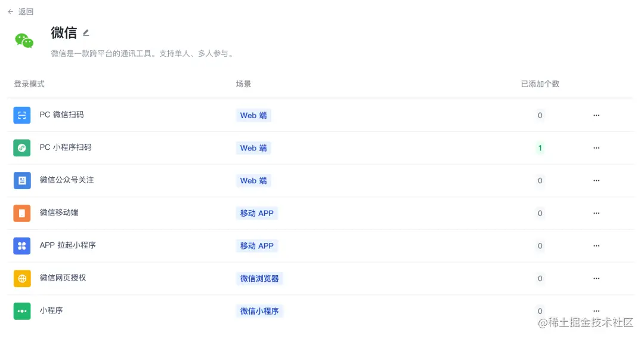
Task: Click count 0 for 微信移动端
Action: point(540,213)
